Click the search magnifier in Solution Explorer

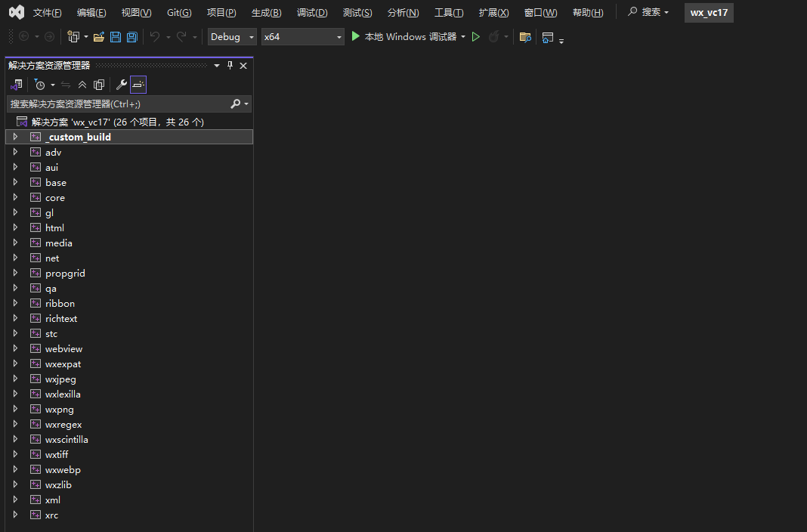coord(235,104)
